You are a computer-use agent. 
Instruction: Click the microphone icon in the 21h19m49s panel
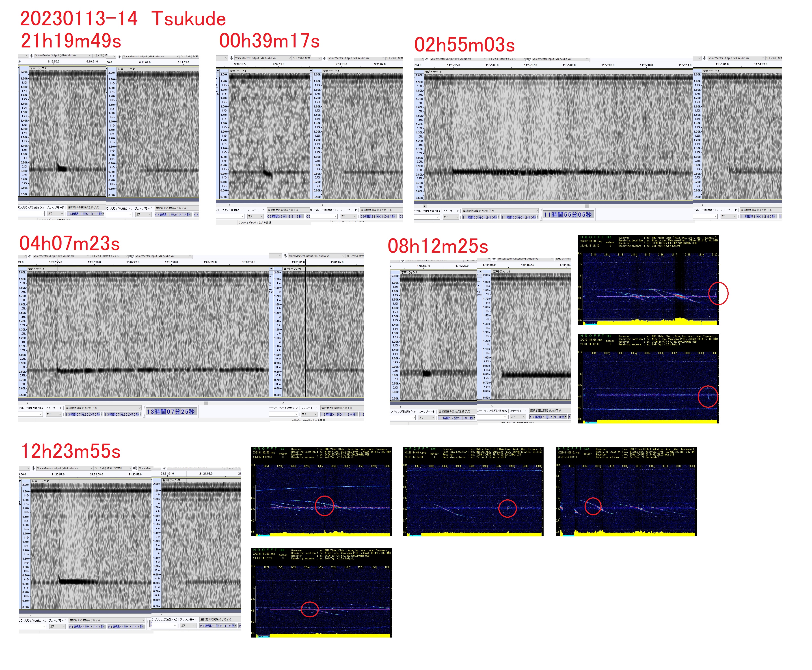coord(32,55)
